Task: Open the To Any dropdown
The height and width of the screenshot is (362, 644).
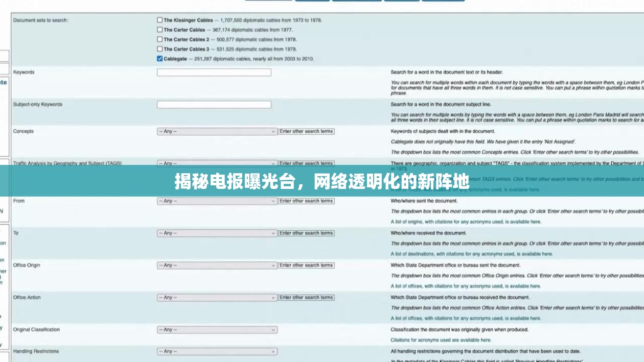Action: (x=217, y=233)
